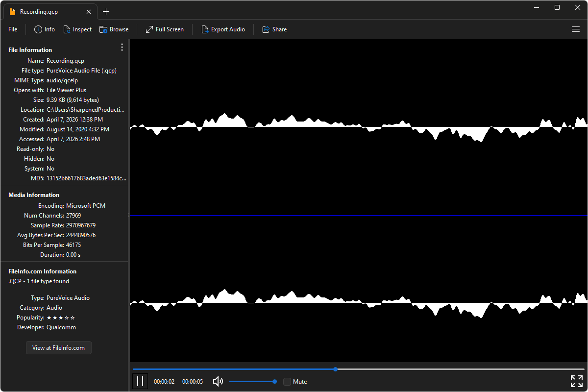588x392 pixels.
Task: Click the speaker volume icon
Action: (x=218, y=381)
